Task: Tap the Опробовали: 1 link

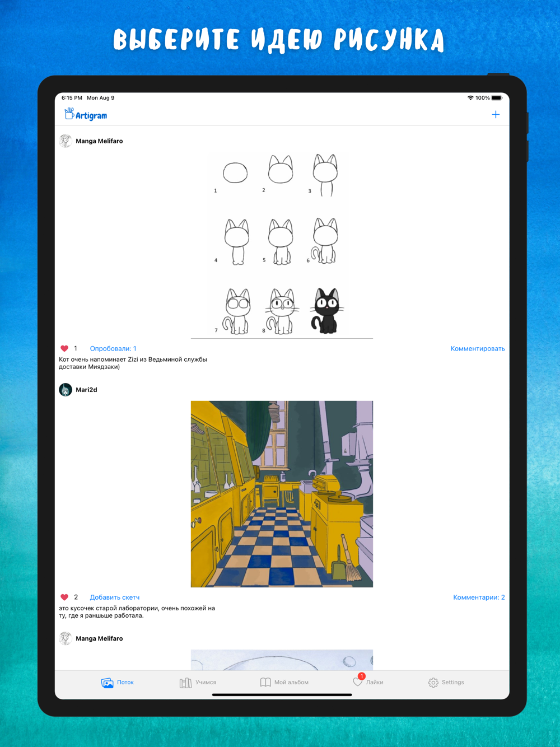Action: point(113,348)
